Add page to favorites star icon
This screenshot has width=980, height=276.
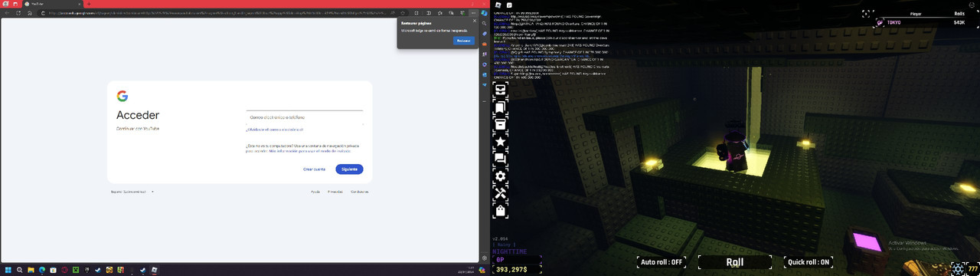point(403,13)
